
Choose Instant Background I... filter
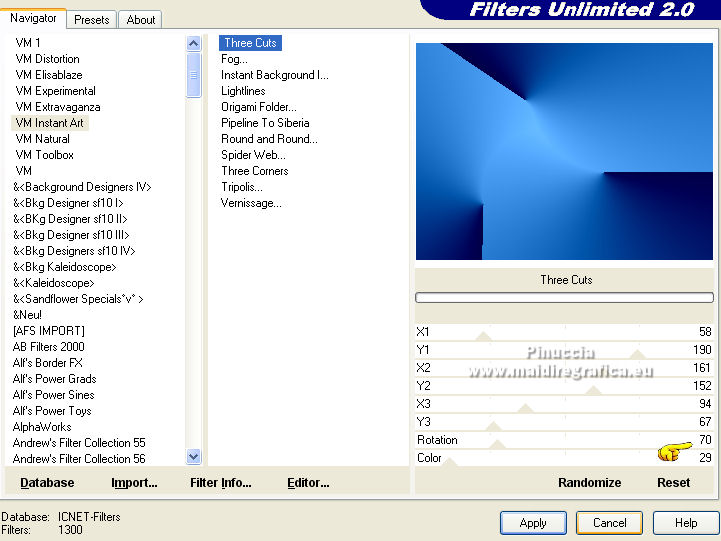click(x=275, y=75)
